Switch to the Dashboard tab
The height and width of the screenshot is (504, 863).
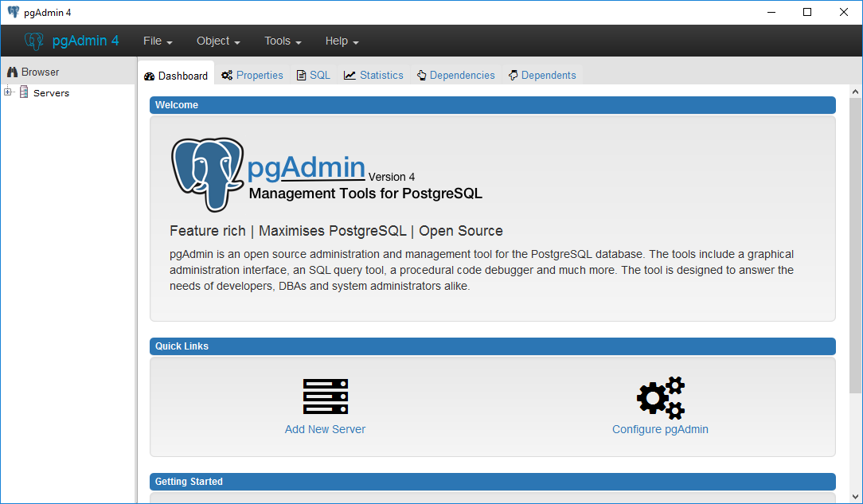176,76
